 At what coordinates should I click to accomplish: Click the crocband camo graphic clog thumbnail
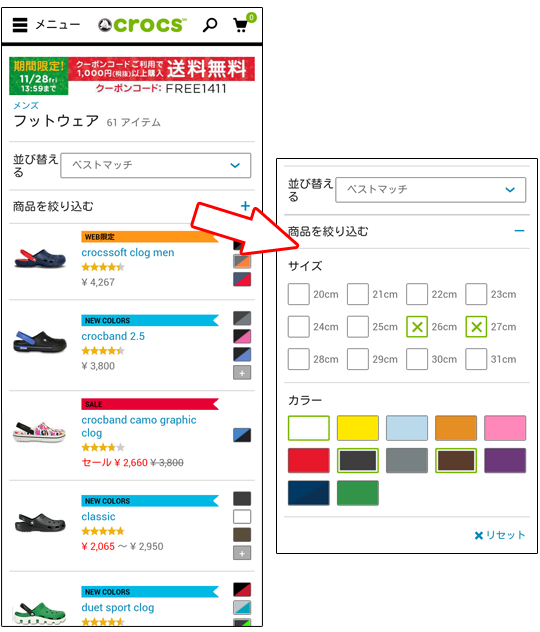[x=39, y=432]
